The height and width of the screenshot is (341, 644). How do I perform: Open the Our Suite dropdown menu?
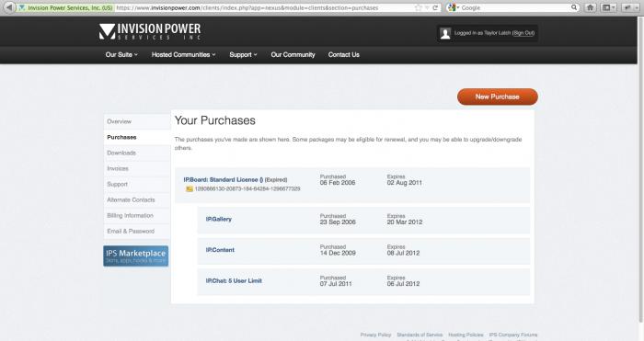[121, 54]
